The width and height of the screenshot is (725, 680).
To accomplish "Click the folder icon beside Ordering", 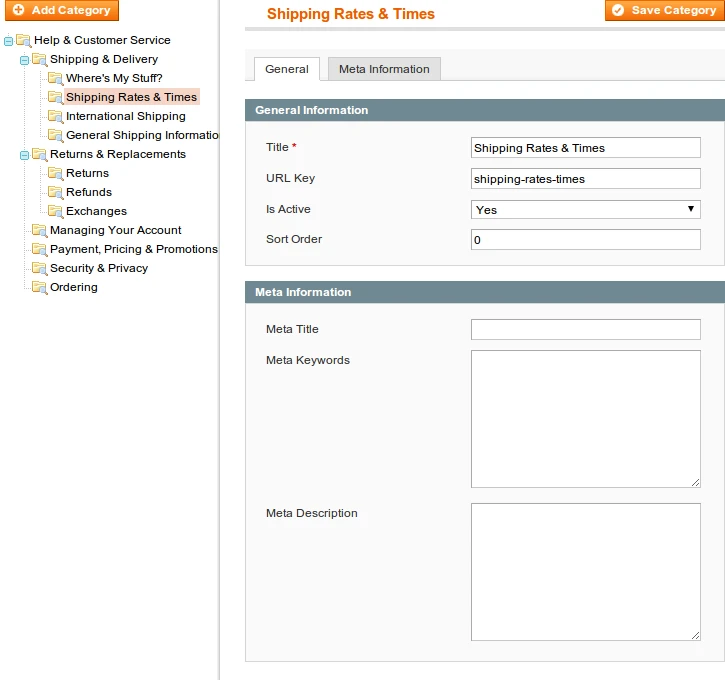I will click(39, 287).
